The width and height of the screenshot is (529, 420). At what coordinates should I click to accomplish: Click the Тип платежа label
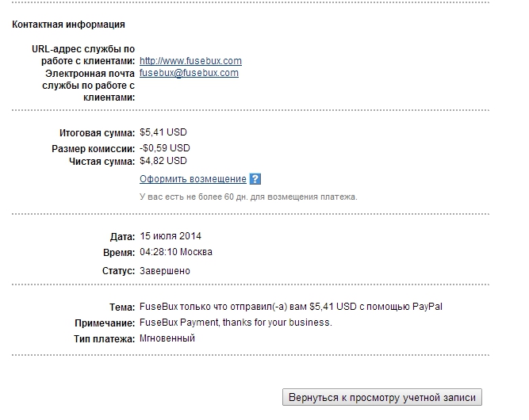(x=104, y=339)
